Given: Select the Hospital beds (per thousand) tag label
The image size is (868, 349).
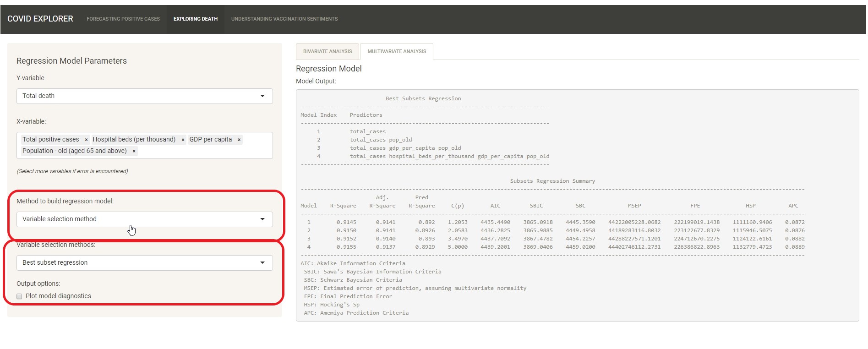Looking at the screenshot, I should [x=134, y=140].
